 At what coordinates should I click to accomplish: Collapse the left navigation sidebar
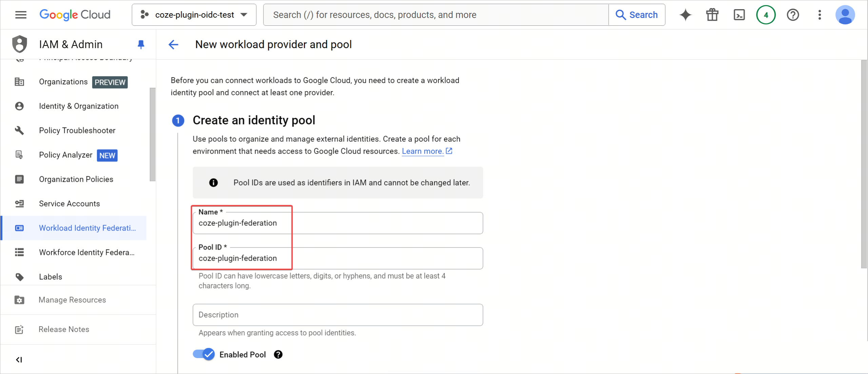click(19, 359)
